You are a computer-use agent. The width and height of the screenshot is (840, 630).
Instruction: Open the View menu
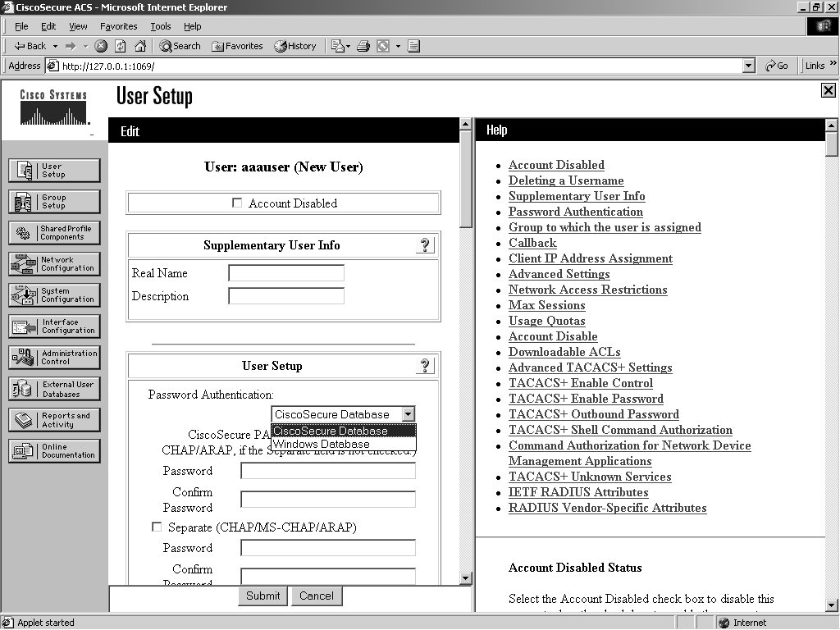pyautogui.click(x=78, y=26)
